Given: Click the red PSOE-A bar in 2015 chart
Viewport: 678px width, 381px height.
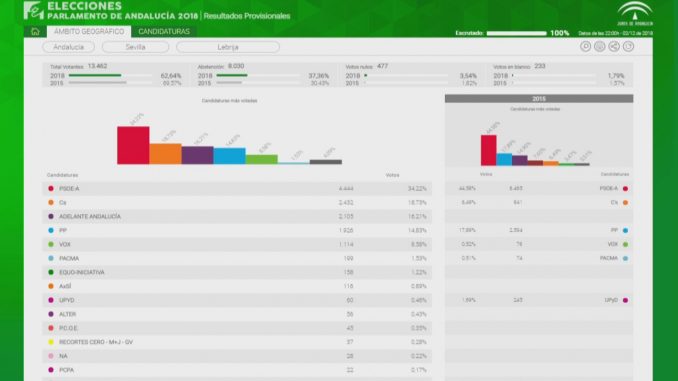Looking at the screenshot, I should click(489, 150).
